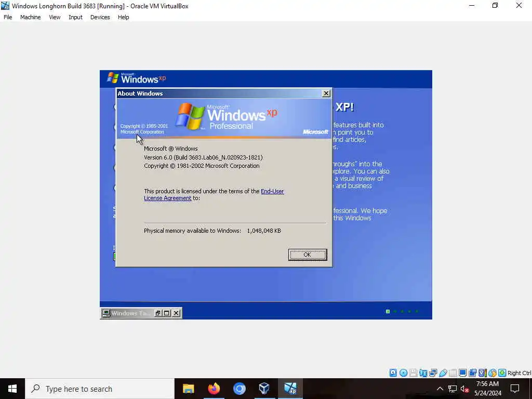532x399 pixels.
Task: Close the minimized Windows Ta... window
Action: coord(176,313)
